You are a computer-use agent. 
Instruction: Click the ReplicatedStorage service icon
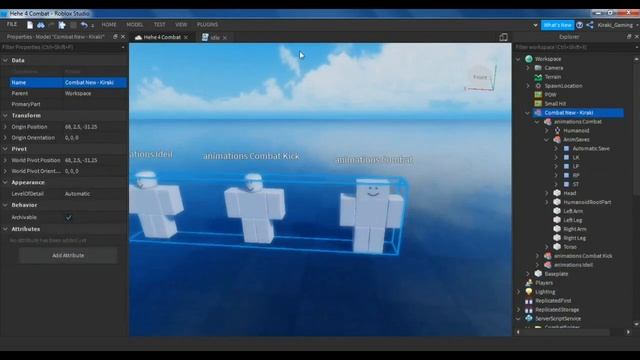(x=529, y=310)
